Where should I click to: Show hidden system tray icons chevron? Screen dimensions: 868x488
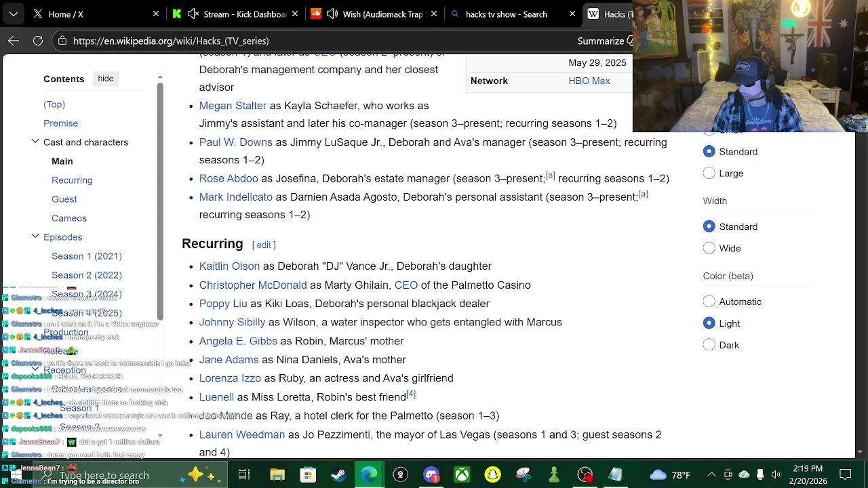point(711,474)
